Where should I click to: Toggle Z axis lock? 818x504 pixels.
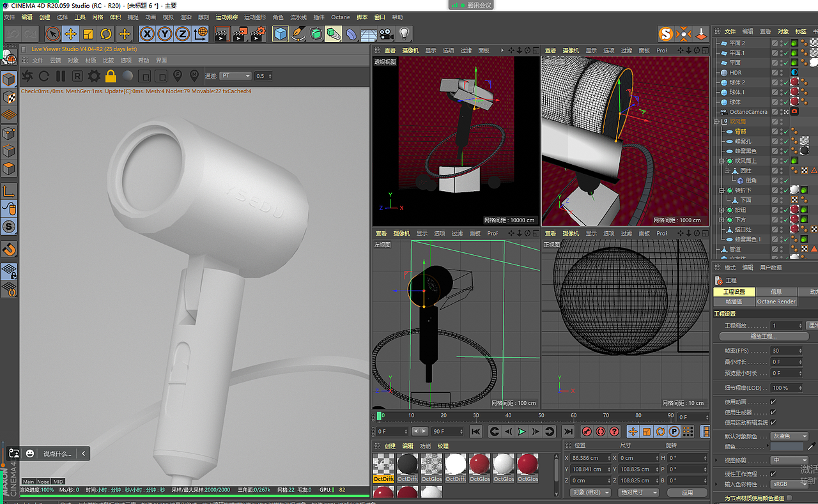coord(183,34)
